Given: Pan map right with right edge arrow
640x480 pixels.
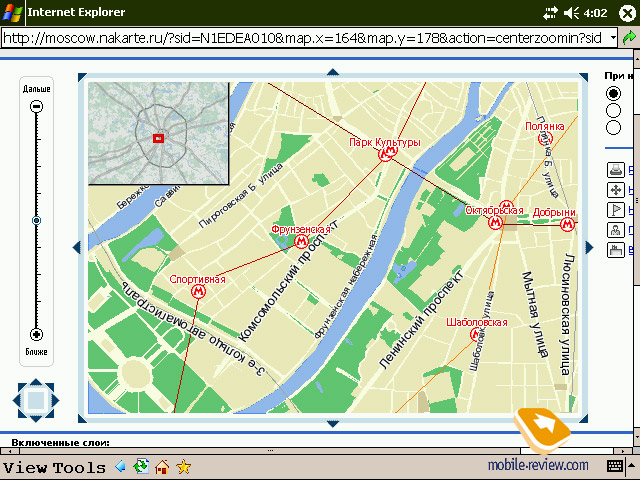Looking at the screenshot, I should click(589, 247).
